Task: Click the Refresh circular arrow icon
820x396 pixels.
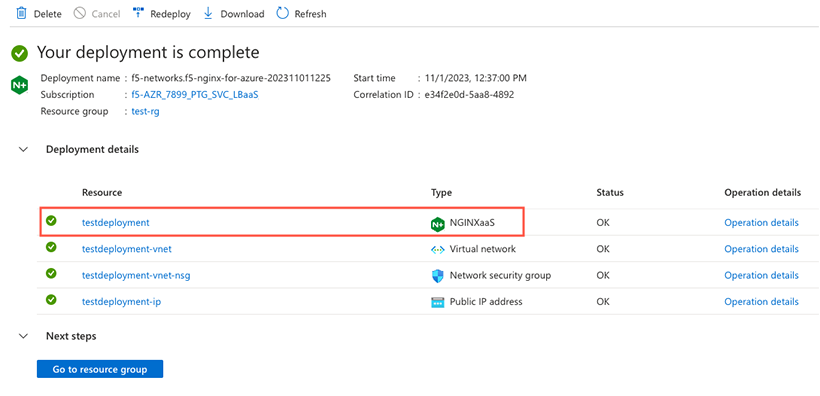Action: point(282,13)
